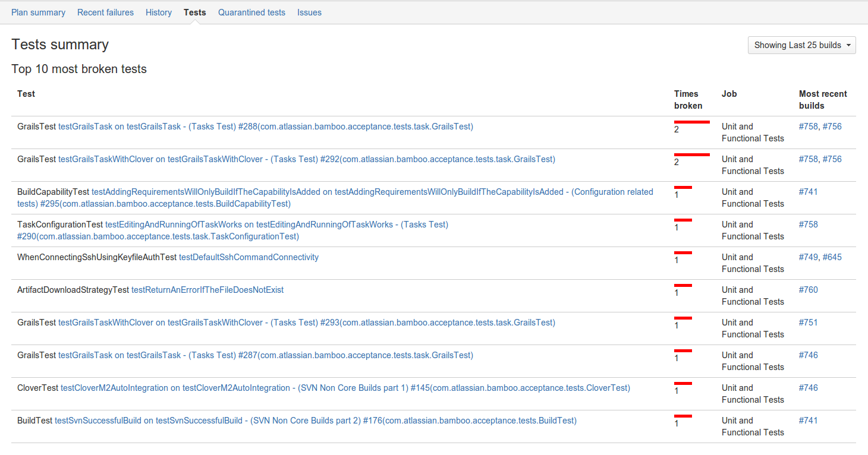Click WhenConnectingSshUsingKeyfileAuthTest class name
The width and height of the screenshot is (868, 455).
tap(97, 257)
